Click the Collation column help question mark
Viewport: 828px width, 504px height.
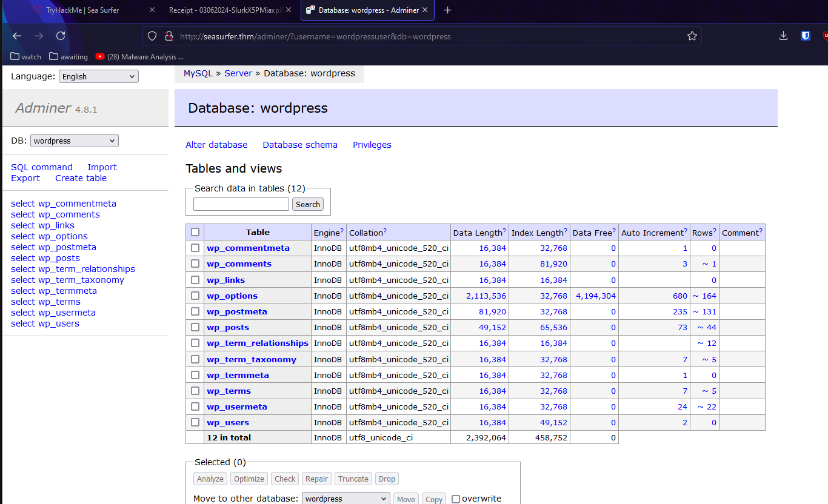(x=385, y=231)
